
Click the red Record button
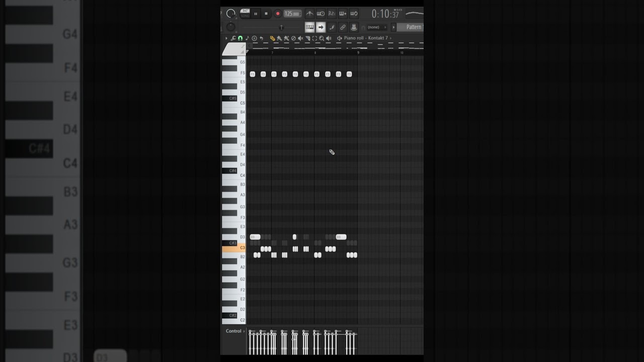point(278,14)
